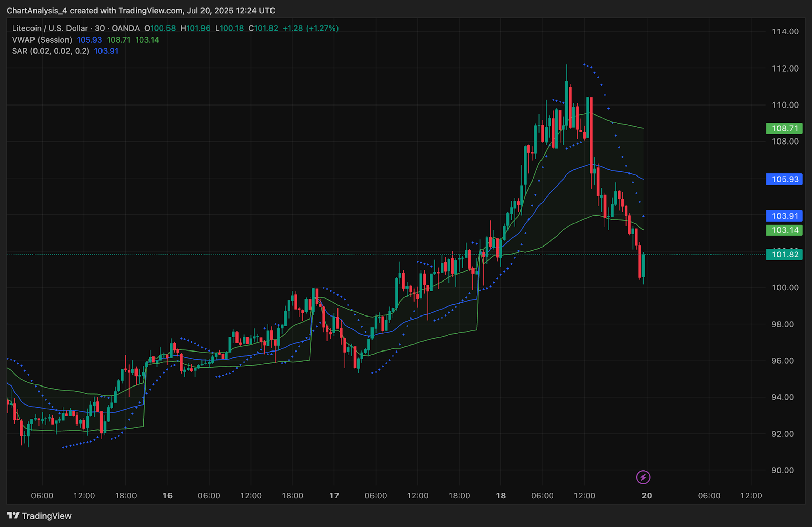Click the 100.00 price scale level

(785, 288)
